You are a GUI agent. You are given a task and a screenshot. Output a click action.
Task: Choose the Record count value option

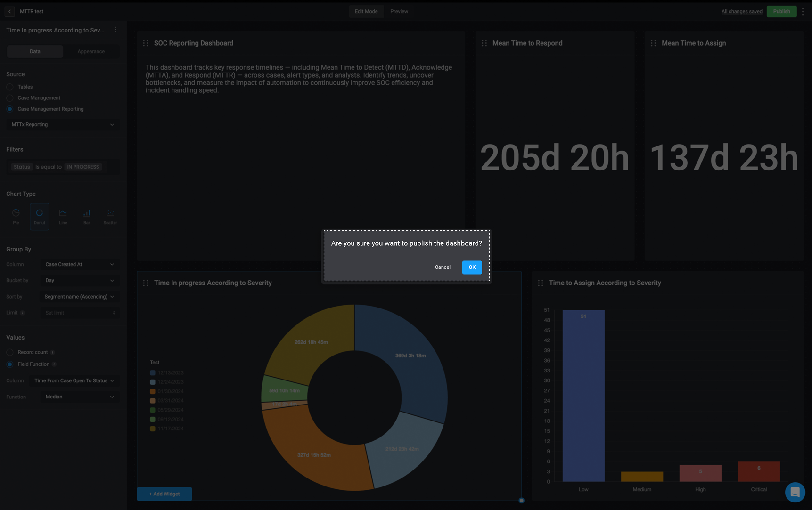10,352
